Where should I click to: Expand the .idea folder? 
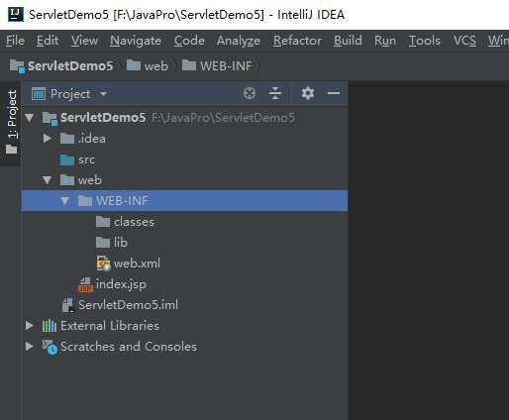click(47, 139)
